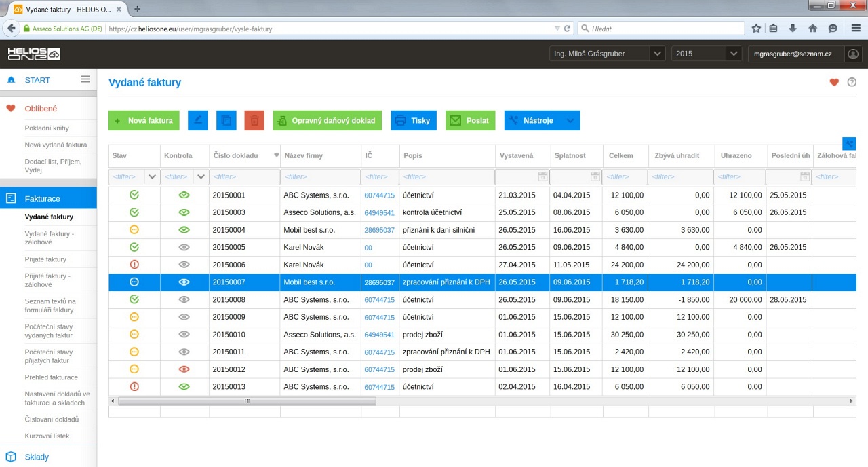Open IČ link 28695037 for invoice 20150004
868x467 pixels.
379,230
